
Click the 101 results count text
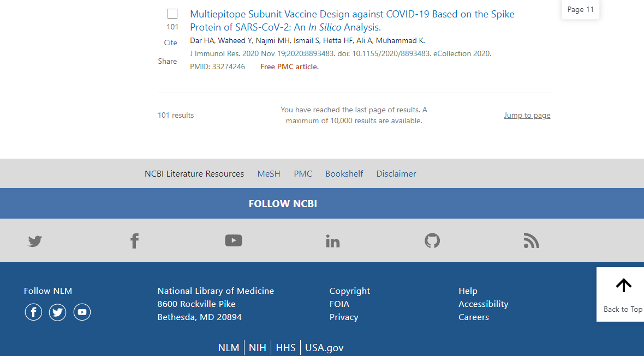coord(176,115)
